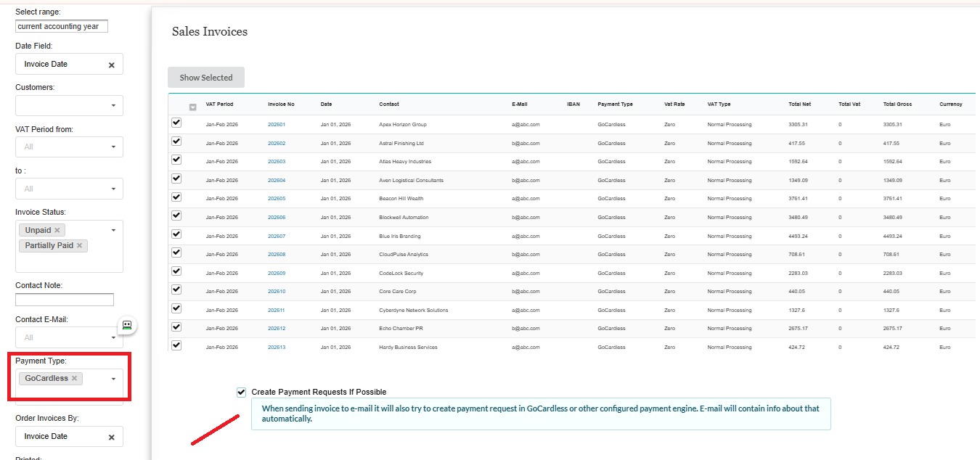Screen dimensions: 980x460
Task: Click the green chat bot icon
Action: pyautogui.click(x=127, y=325)
